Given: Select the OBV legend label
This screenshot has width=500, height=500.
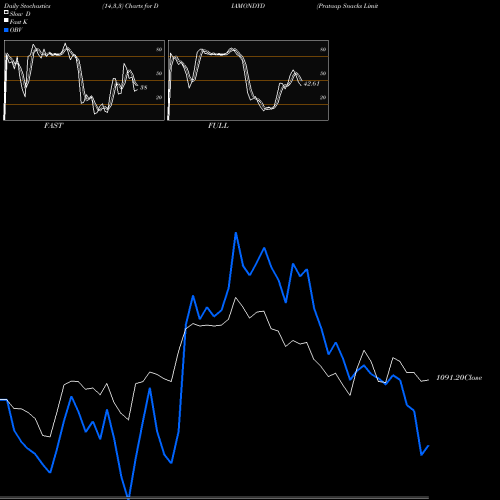Looking at the screenshot, I should [x=16, y=30].
